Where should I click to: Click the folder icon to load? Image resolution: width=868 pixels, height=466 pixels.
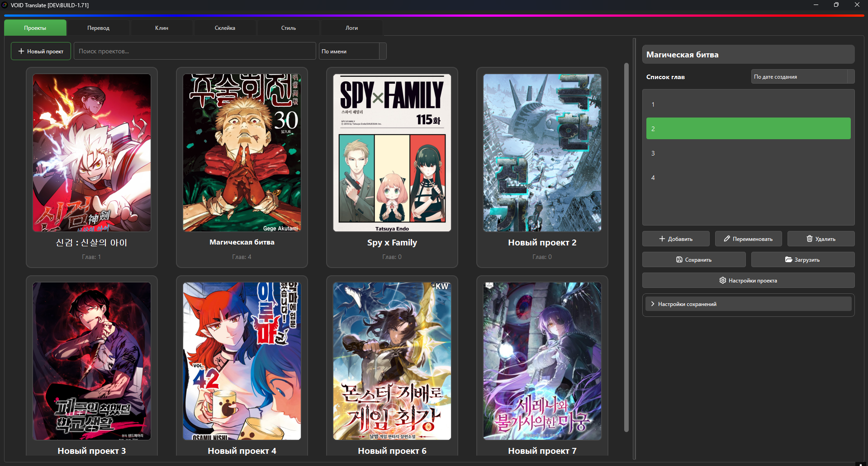[x=788, y=259]
